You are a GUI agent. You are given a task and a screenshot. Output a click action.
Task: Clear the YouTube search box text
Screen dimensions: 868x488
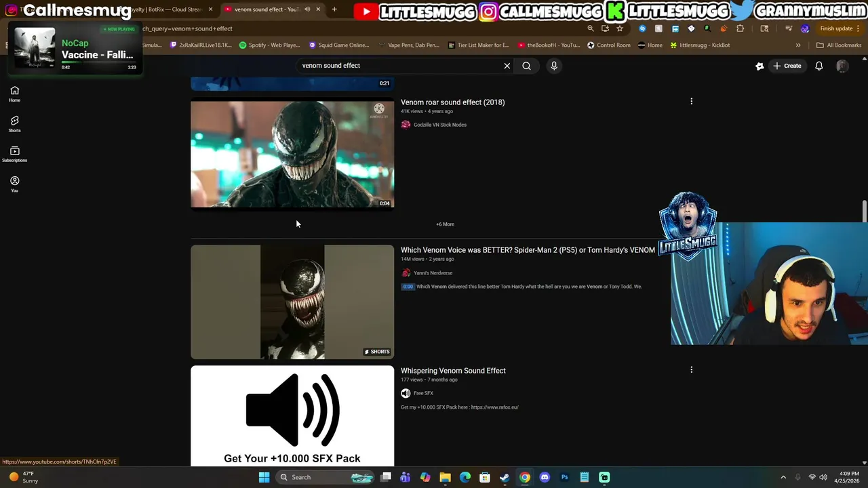tap(507, 66)
